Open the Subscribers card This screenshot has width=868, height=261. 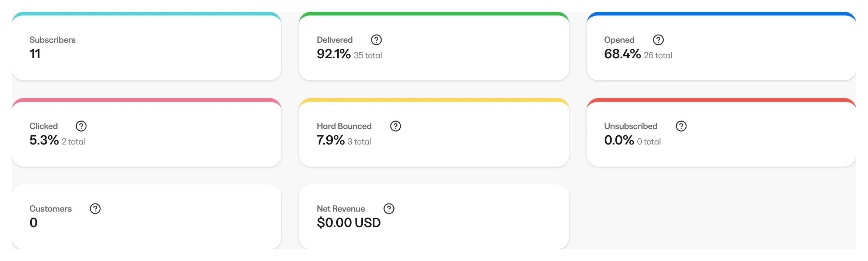tap(147, 46)
